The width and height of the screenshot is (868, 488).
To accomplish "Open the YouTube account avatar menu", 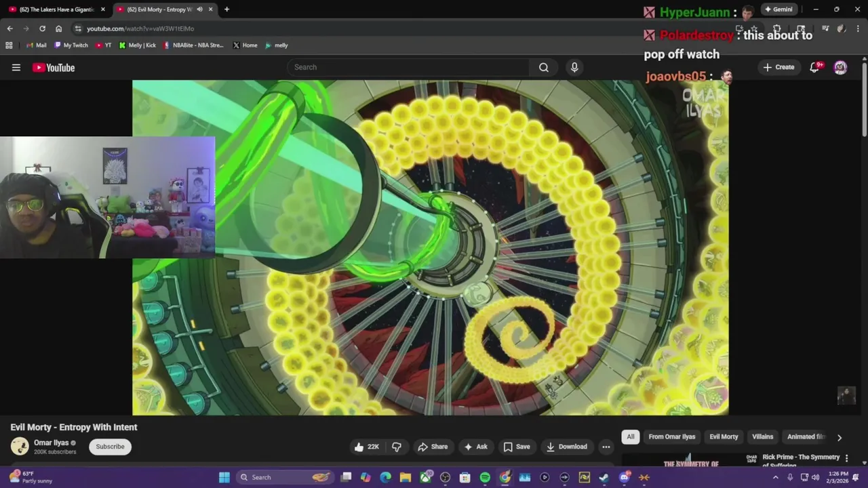I will click(x=840, y=67).
